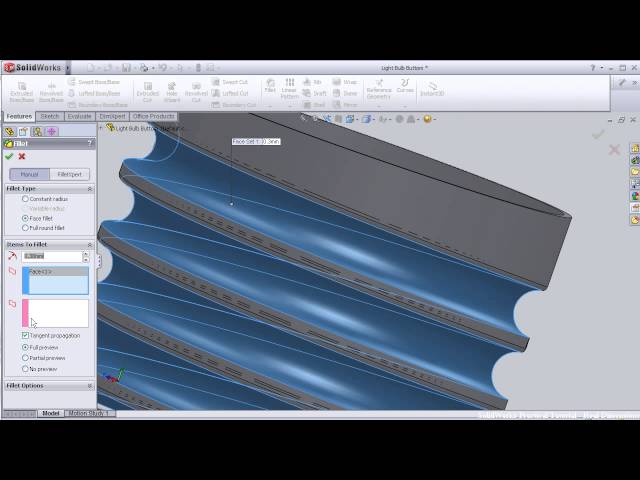Open the FeatureManager design tree tab icon
The image size is (640, 480).
pos(9,131)
